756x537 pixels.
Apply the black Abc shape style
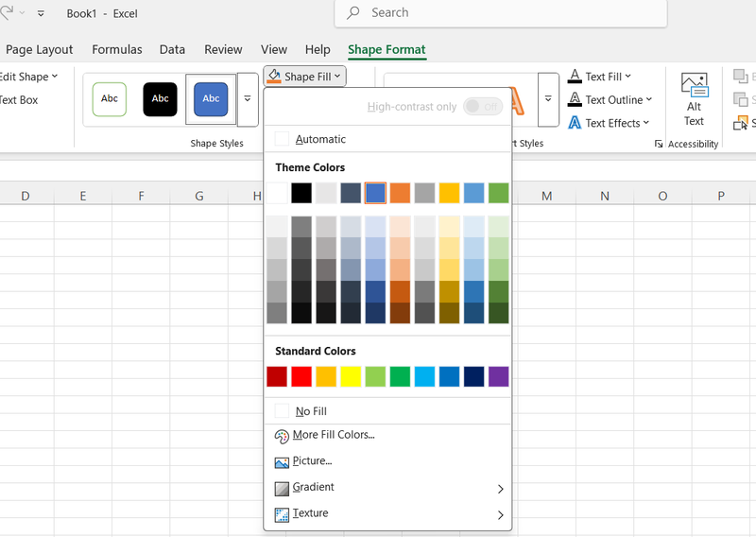click(x=160, y=99)
